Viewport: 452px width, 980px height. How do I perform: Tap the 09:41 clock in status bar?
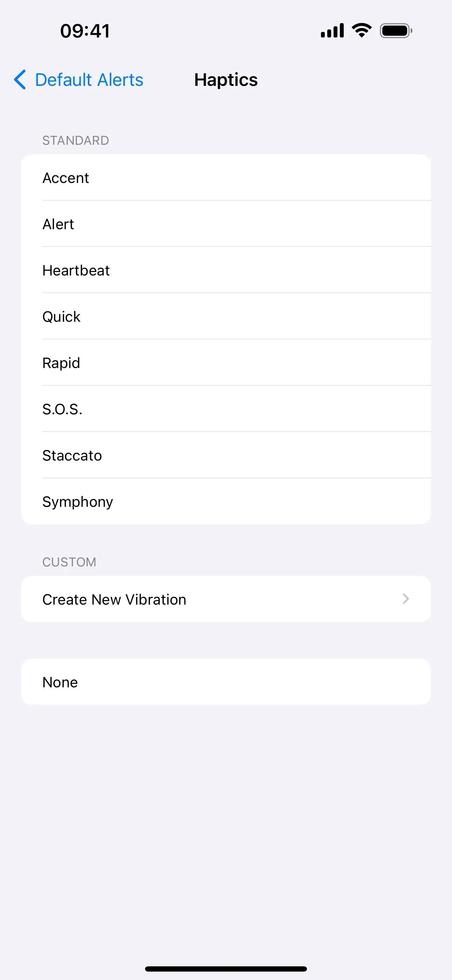coord(85,31)
